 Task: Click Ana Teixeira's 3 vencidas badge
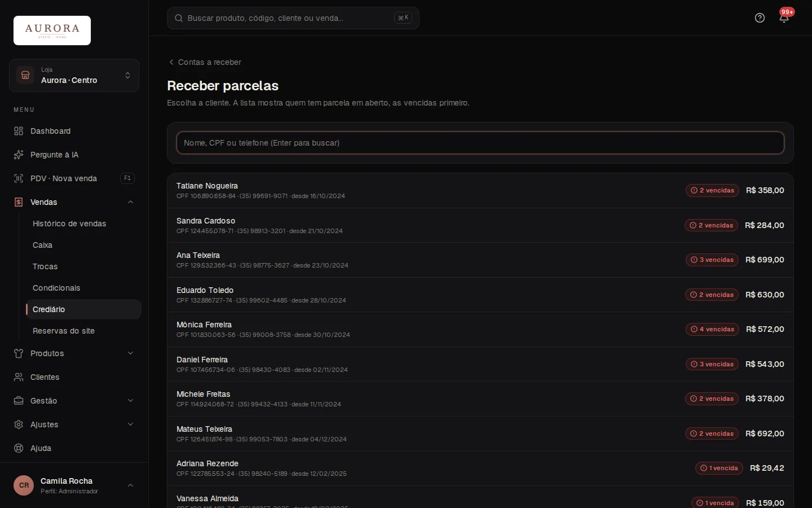[712, 260]
